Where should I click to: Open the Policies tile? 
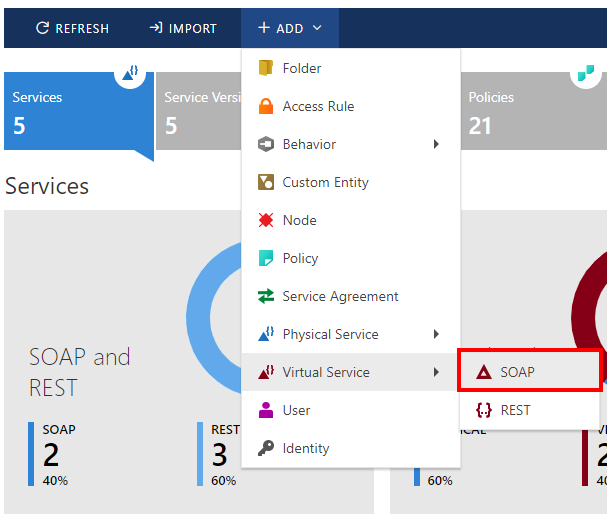pos(530,110)
